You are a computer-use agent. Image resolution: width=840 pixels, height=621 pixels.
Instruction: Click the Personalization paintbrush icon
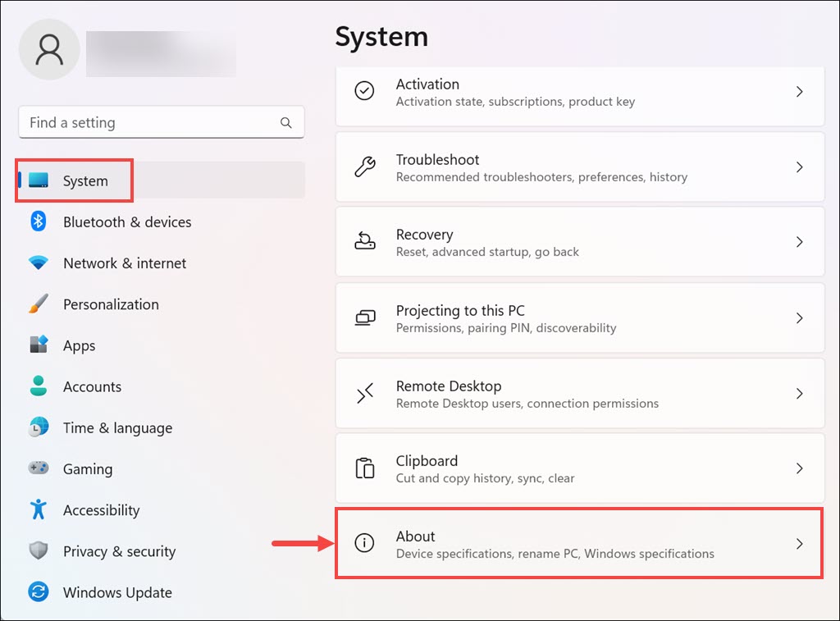pyautogui.click(x=39, y=304)
